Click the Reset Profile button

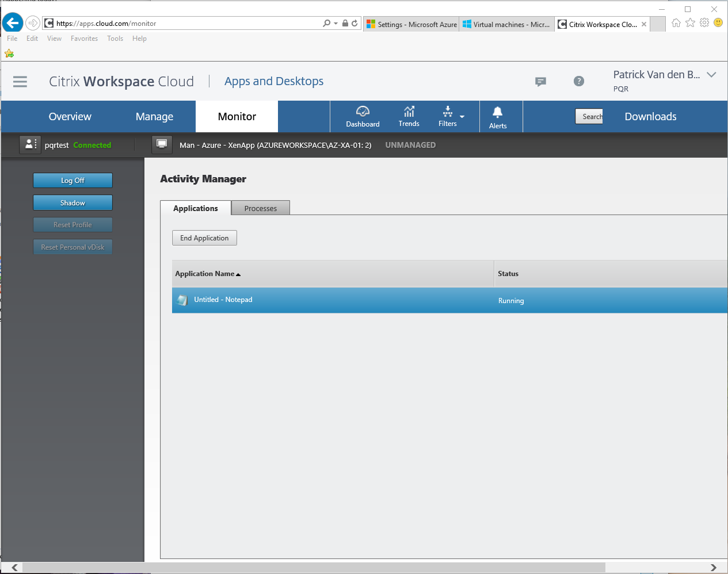pos(73,225)
